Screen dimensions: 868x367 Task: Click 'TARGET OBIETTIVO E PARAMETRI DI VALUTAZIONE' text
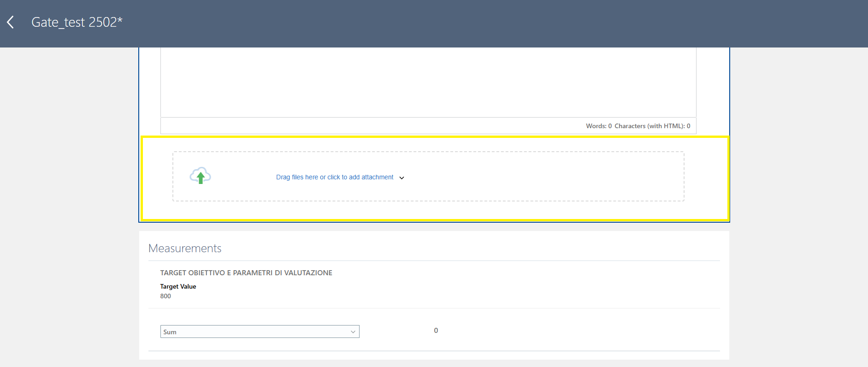[x=246, y=273]
